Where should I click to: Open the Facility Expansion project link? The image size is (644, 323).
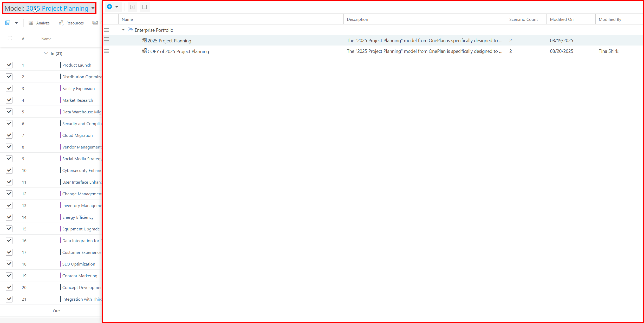pos(79,88)
